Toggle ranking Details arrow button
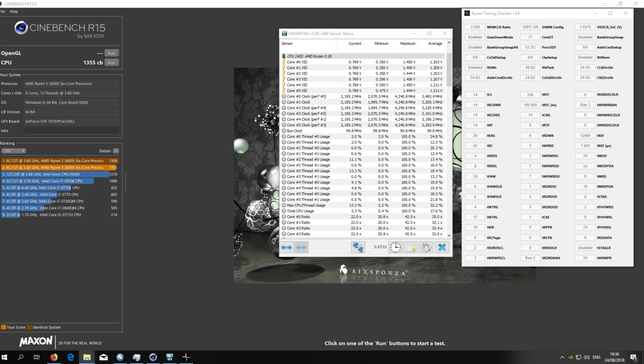The image size is (644, 364). 116,151
